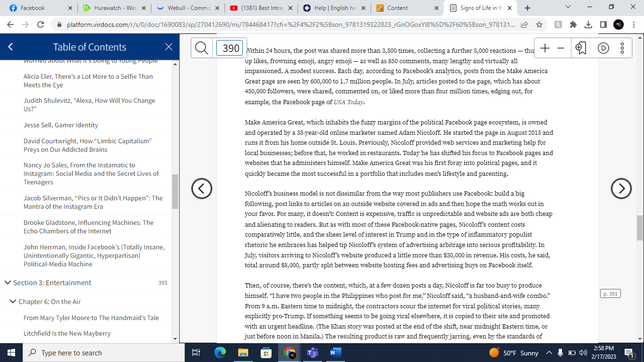The height and width of the screenshot is (362, 644).
Task: Open Microsoft Store from taskbar
Action: tap(266, 353)
